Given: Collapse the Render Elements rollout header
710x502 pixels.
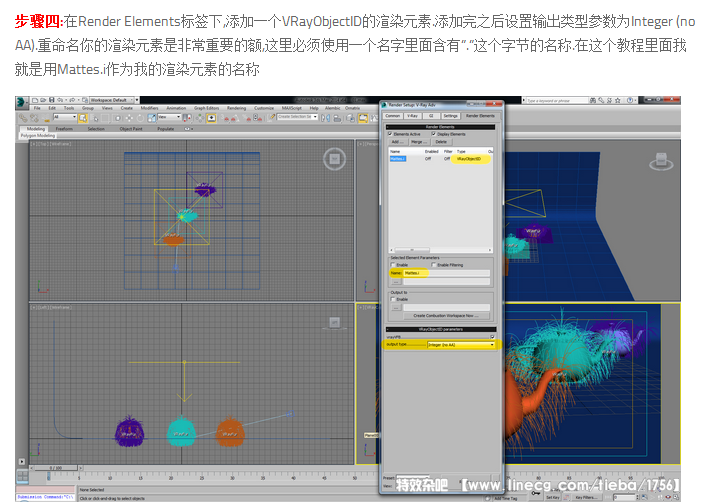Looking at the screenshot, I should point(441,127).
